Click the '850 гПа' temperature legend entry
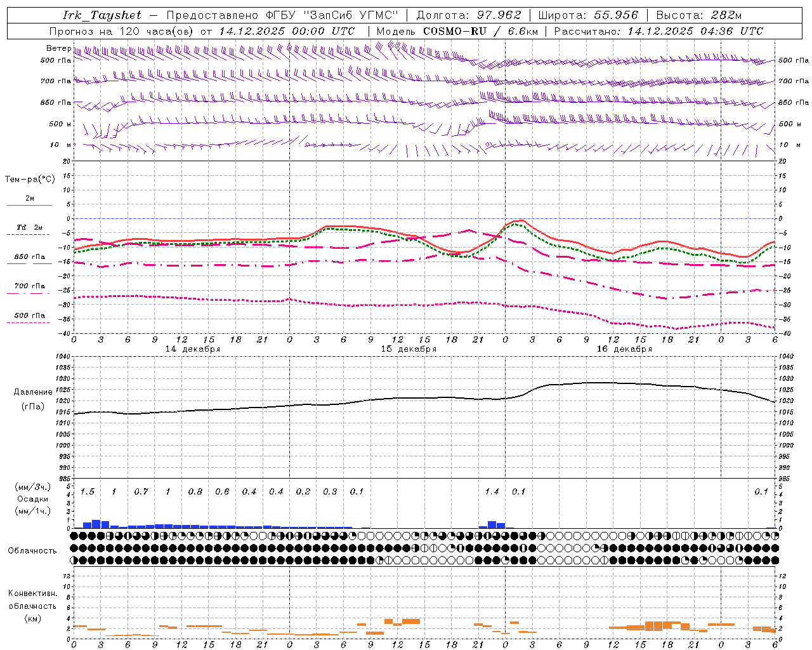The width and height of the screenshot is (812, 650). [29, 259]
